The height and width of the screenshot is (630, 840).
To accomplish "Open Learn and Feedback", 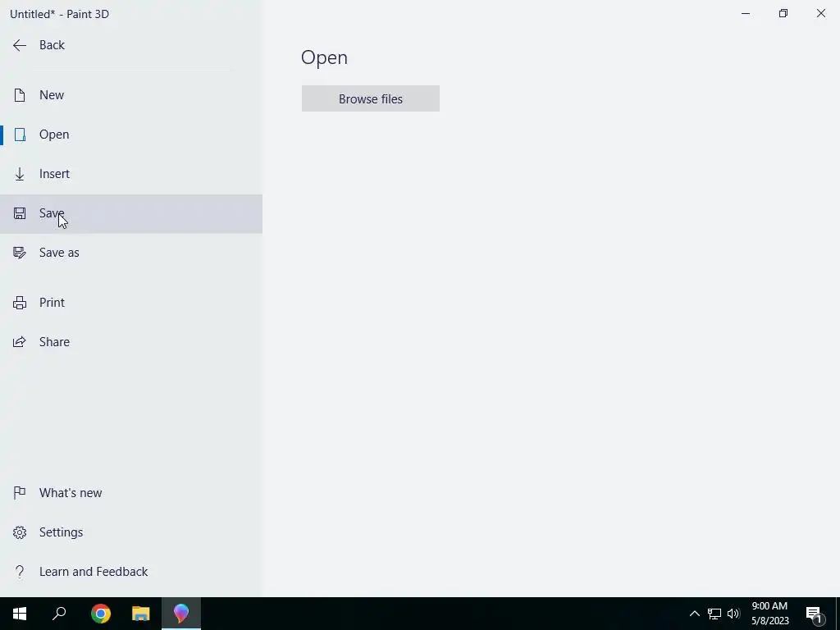I will (x=131, y=572).
